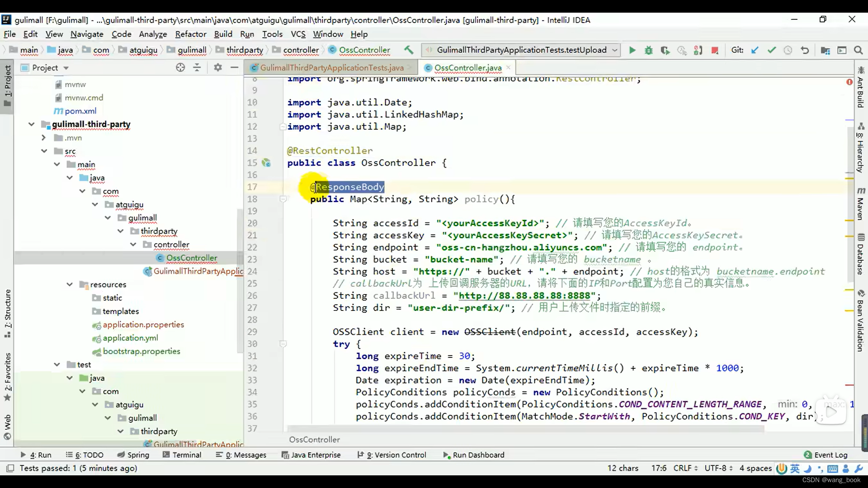The height and width of the screenshot is (488, 868).
Task: Click the Run button to execute
Action: pyautogui.click(x=631, y=50)
